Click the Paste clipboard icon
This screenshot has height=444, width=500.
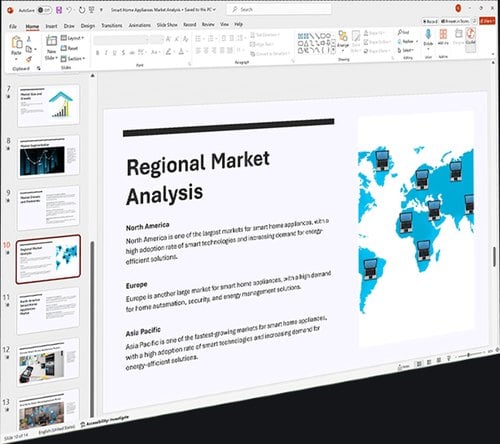click(17, 43)
